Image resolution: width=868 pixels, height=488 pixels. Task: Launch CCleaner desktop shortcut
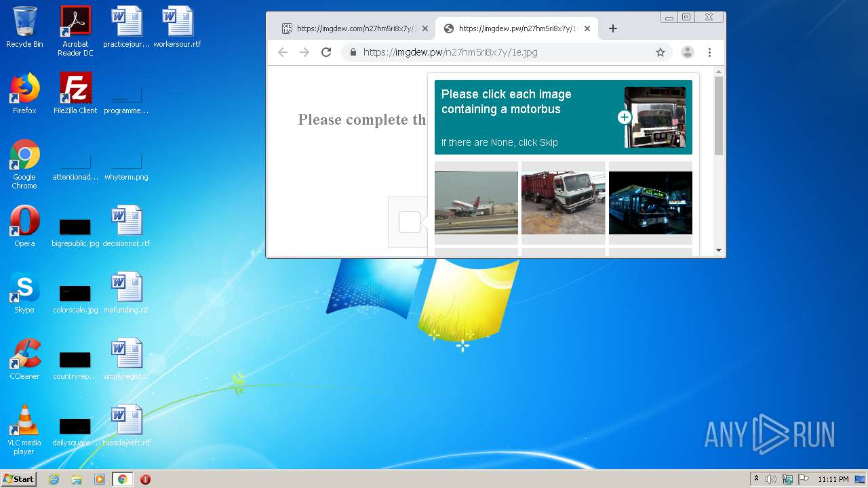tap(24, 359)
